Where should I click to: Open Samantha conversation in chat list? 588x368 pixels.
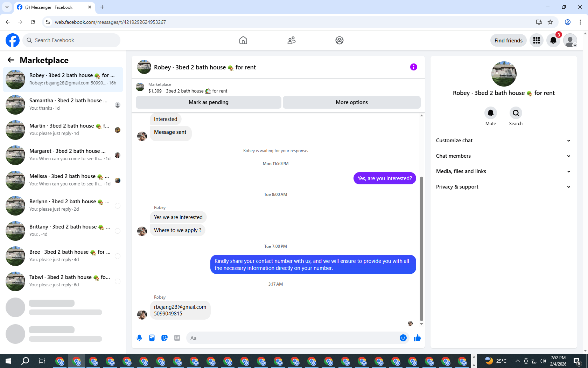pos(63,105)
